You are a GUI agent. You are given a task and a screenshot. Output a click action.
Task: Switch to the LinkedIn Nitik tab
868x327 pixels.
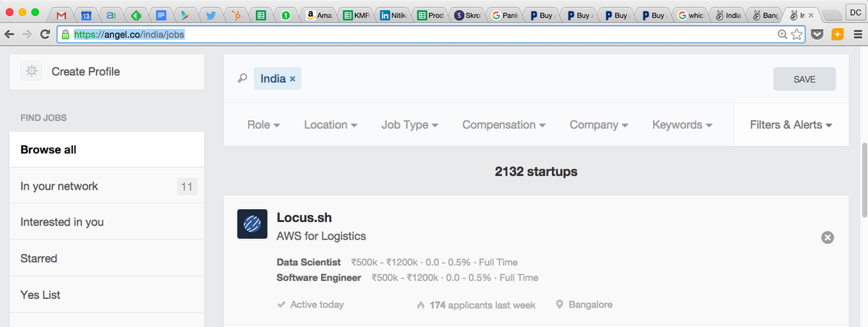click(x=393, y=14)
